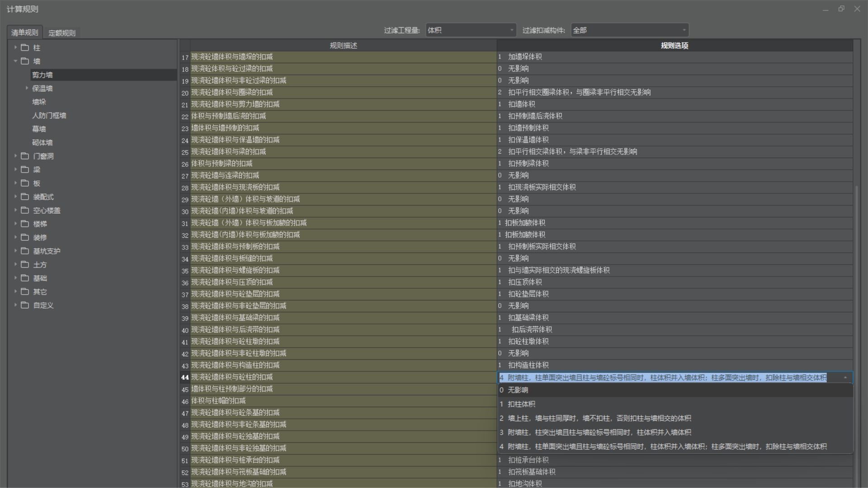Click the 装修 folder icon
This screenshot has width=868, height=488.
(x=25, y=237)
